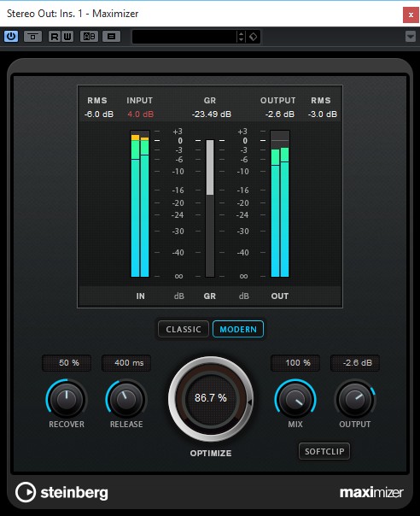
Task: Open the preset management diamond icon
Action: click(x=253, y=37)
